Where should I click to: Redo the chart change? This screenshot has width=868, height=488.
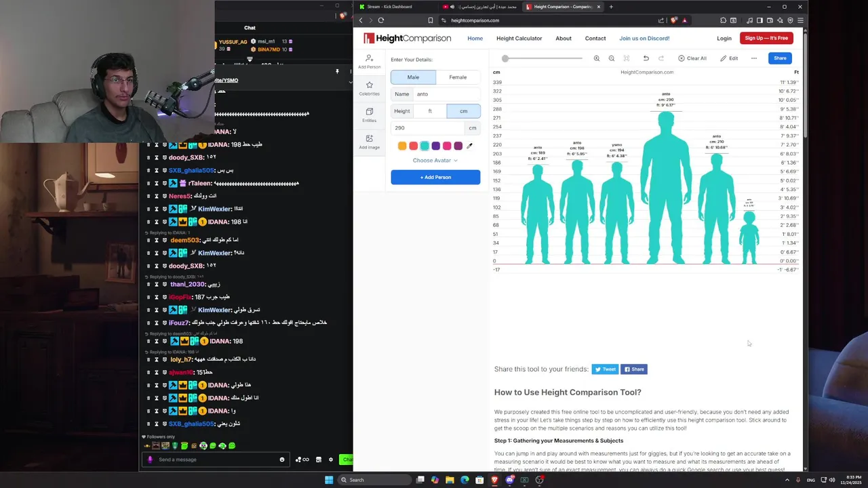coord(661,58)
